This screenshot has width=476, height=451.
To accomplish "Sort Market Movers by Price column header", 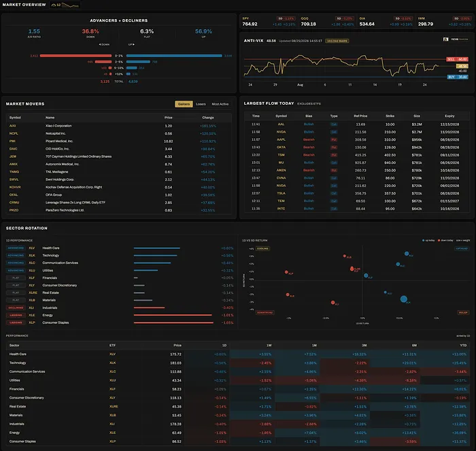I will pyautogui.click(x=168, y=118).
